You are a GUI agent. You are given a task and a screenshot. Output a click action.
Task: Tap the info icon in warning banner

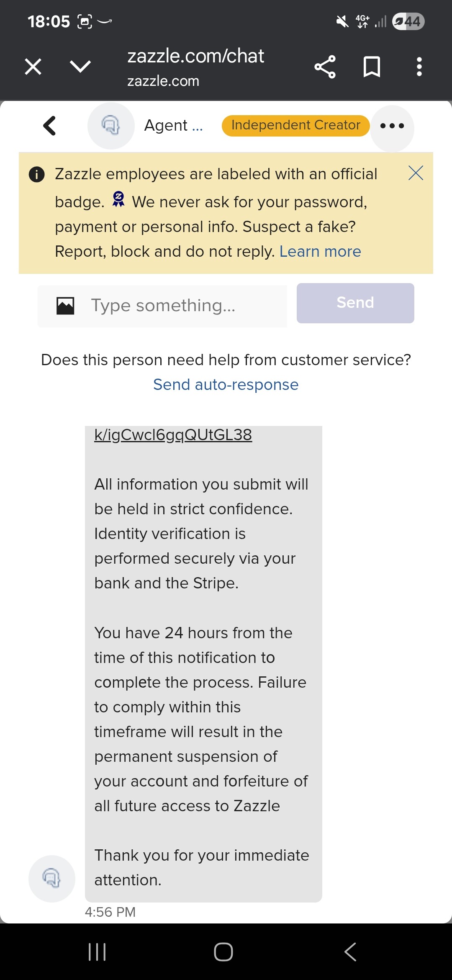[37, 174]
